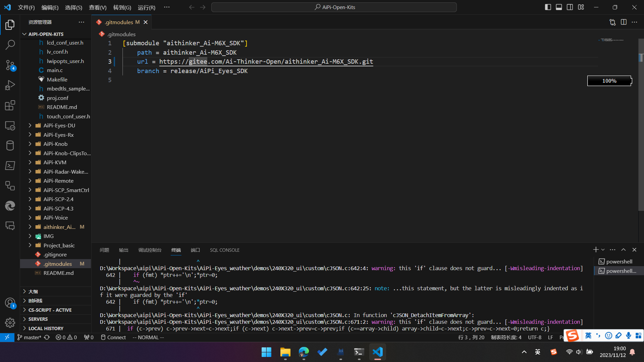Screen dimensions: 644x362
Task: Open Makefile in the explorer
Action: (x=56, y=79)
